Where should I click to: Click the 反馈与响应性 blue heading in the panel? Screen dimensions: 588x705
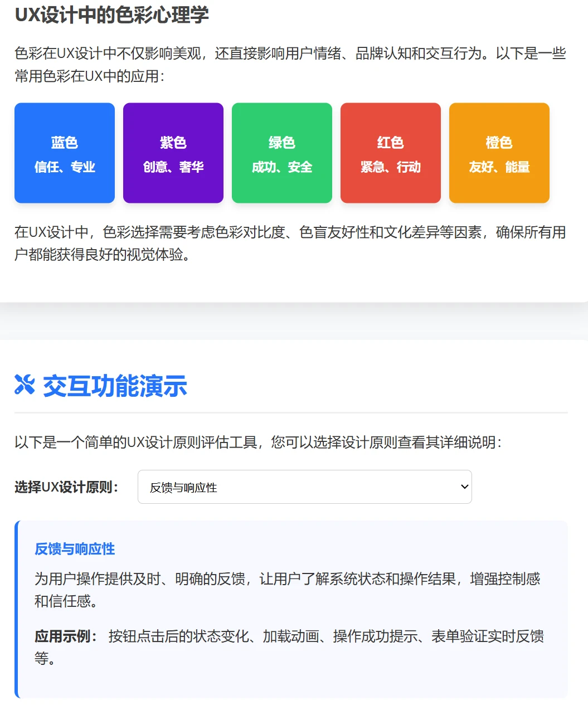click(74, 549)
